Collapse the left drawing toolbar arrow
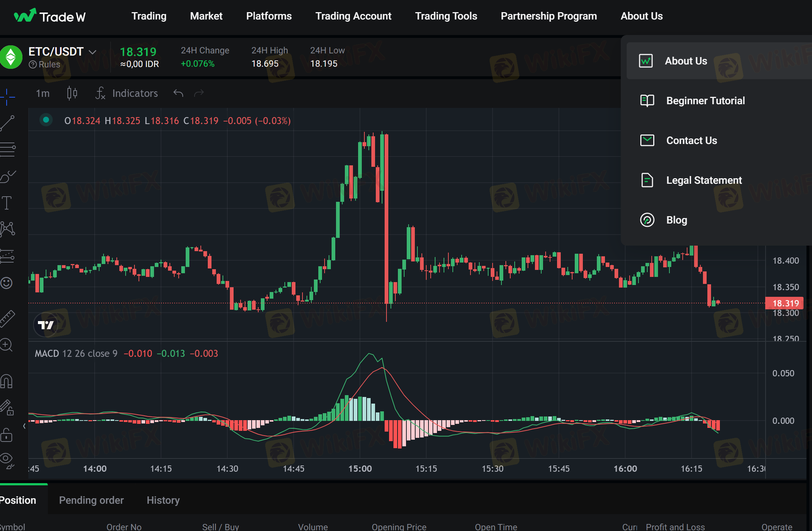The height and width of the screenshot is (531, 812). point(24,426)
